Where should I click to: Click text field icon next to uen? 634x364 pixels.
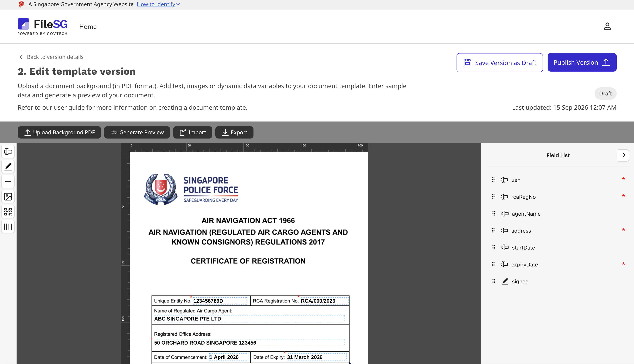pyautogui.click(x=504, y=180)
